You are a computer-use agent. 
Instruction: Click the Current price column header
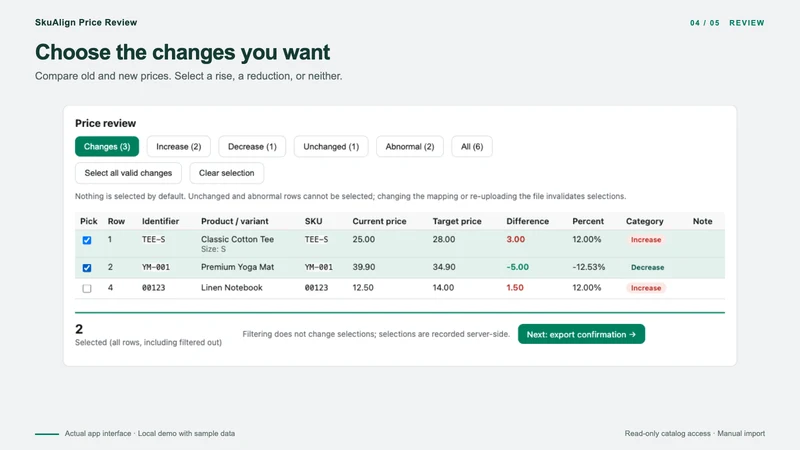click(379, 221)
